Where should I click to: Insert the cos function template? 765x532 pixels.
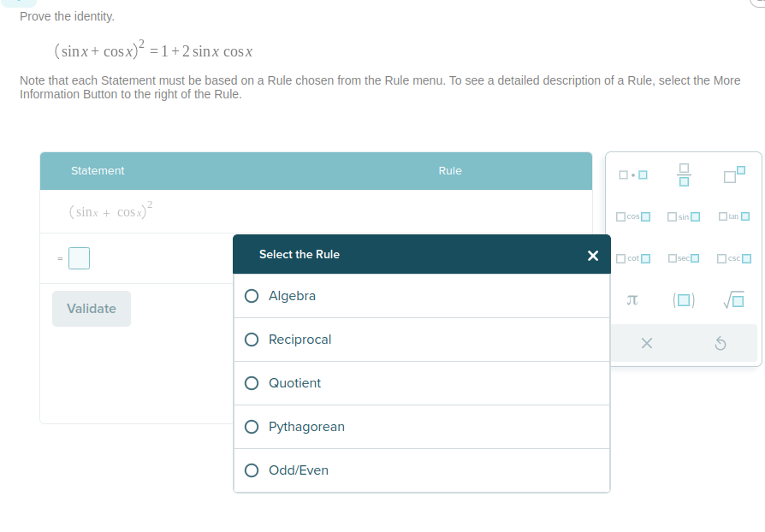(633, 216)
